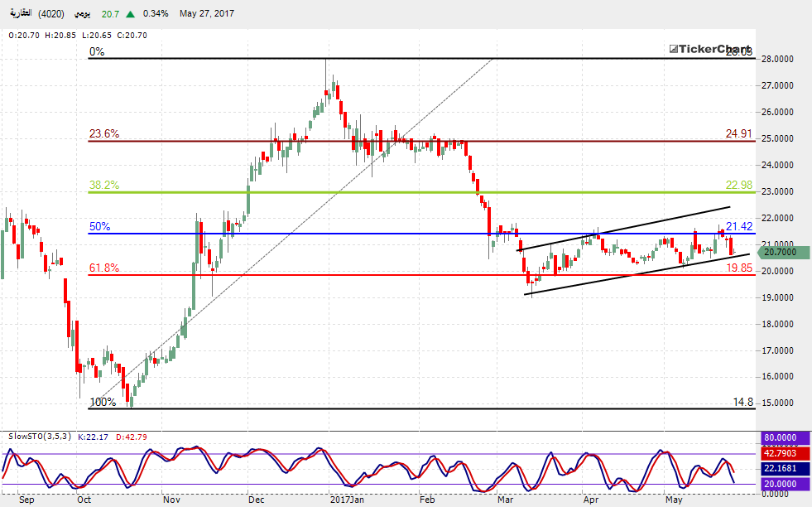Image resolution: width=812 pixels, height=507 pixels.
Task: Click the 2017Jan label on time axis
Action: pos(347,500)
